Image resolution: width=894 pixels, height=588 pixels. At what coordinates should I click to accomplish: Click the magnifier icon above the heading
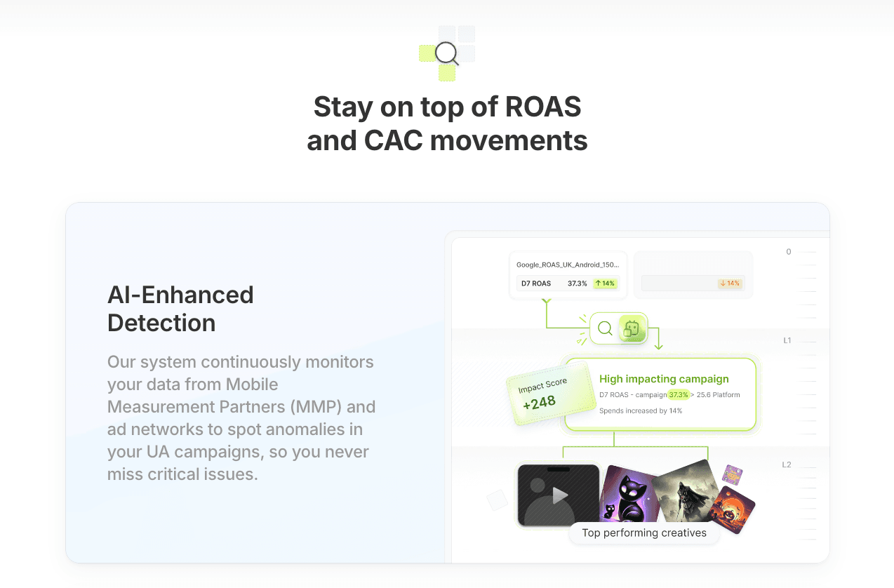pyautogui.click(x=446, y=53)
